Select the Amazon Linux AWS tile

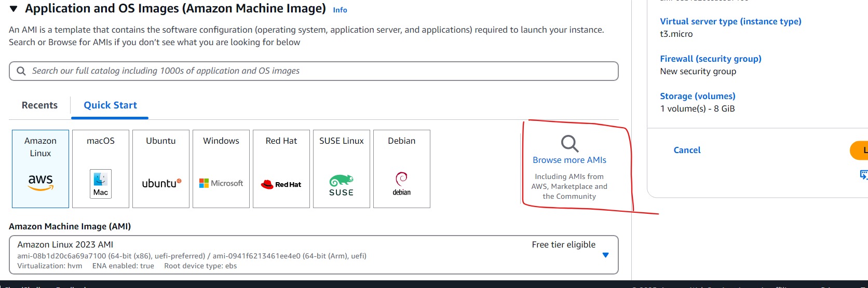pyautogui.click(x=40, y=169)
